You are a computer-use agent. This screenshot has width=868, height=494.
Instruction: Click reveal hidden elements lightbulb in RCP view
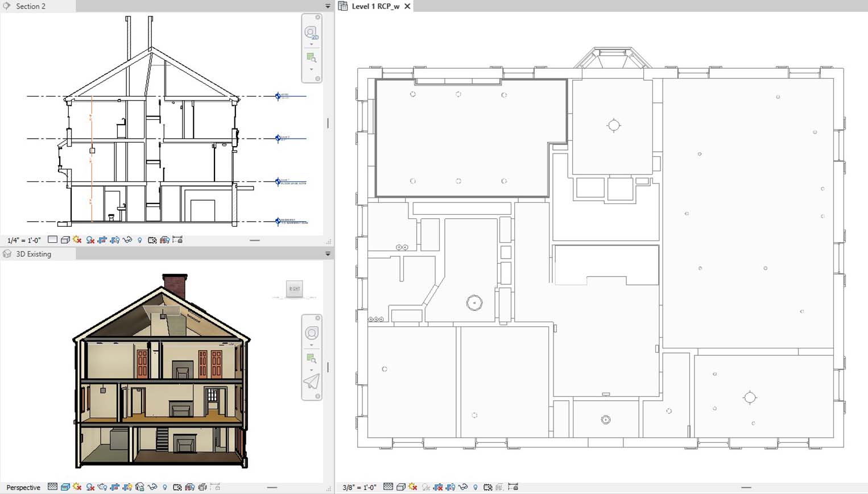pos(476,487)
